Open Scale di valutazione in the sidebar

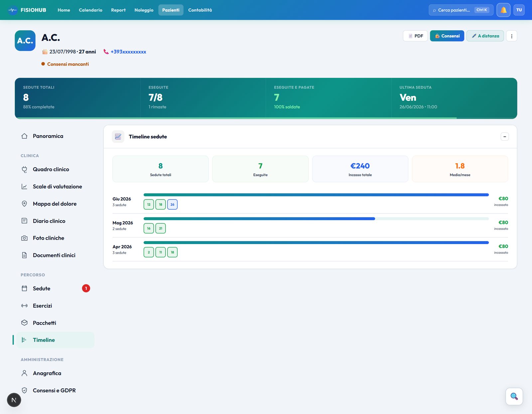[55, 187]
